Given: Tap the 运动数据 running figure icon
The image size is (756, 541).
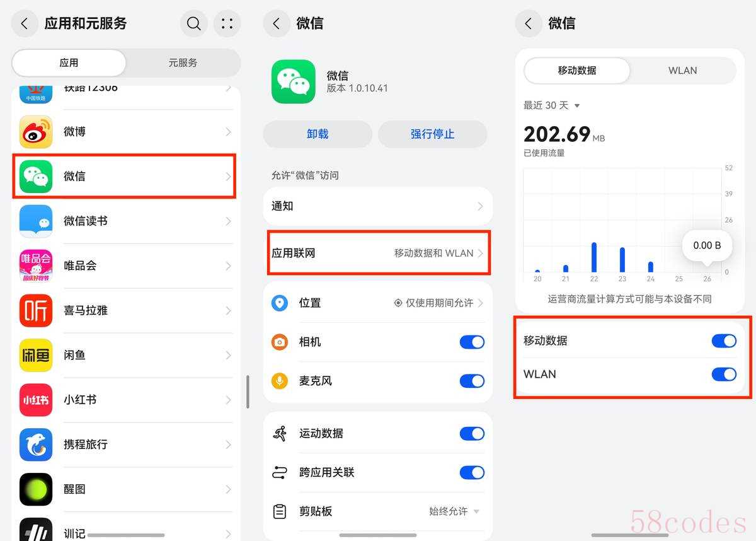Looking at the screenshot, I should [x=280, y=434].
